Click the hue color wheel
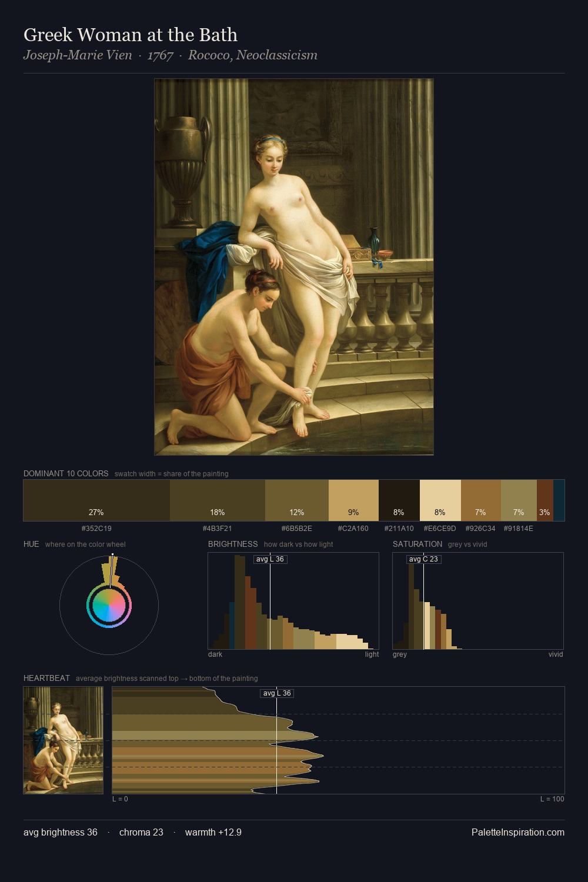 109,605
